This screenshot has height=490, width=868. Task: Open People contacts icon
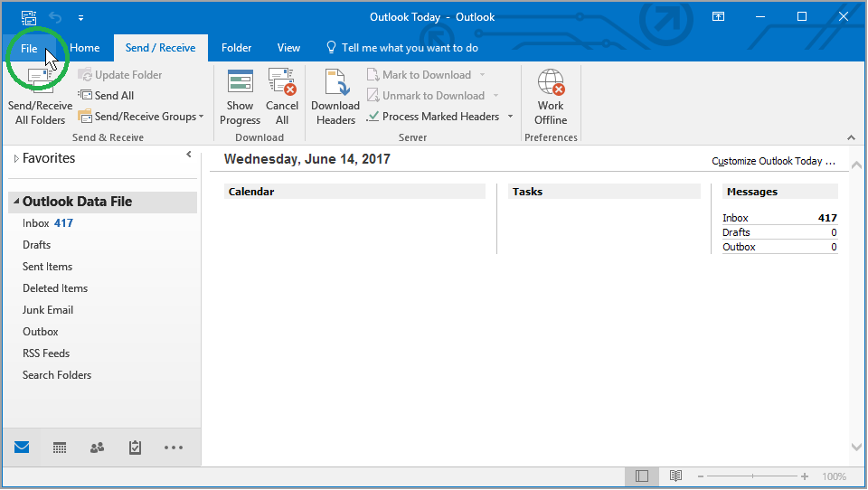[98, 448]
